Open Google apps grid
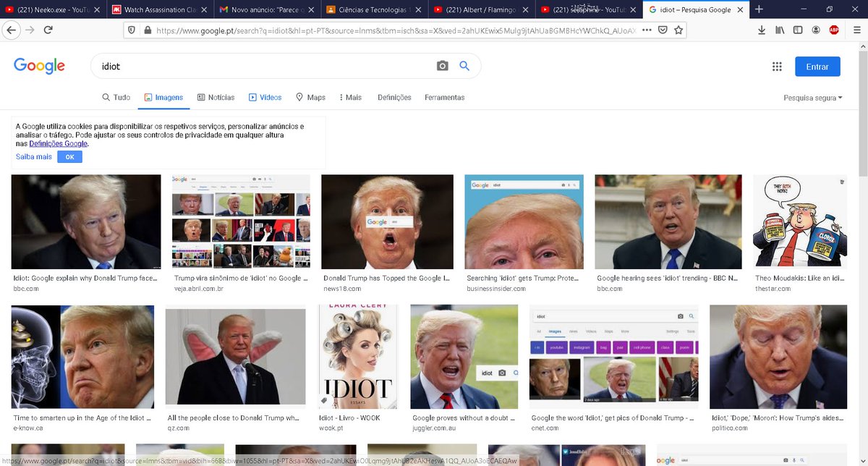 click(x=777, y=67)
